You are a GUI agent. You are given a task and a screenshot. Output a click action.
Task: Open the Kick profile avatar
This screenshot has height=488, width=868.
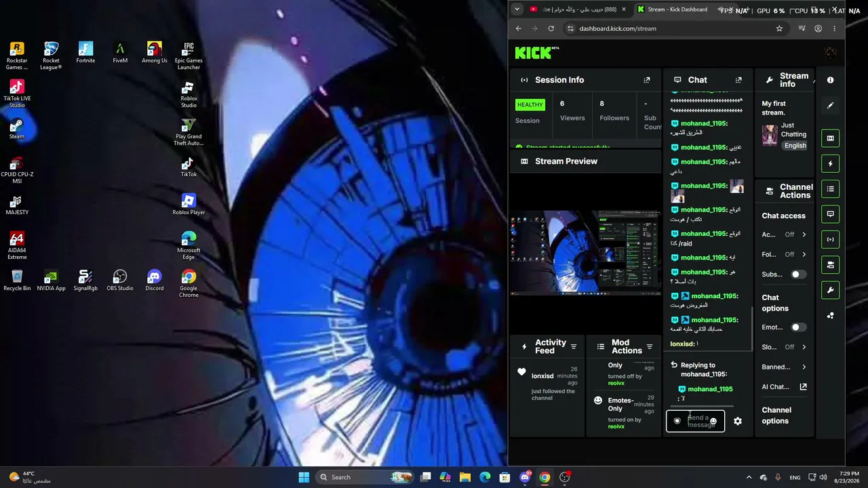click(830, 52)
